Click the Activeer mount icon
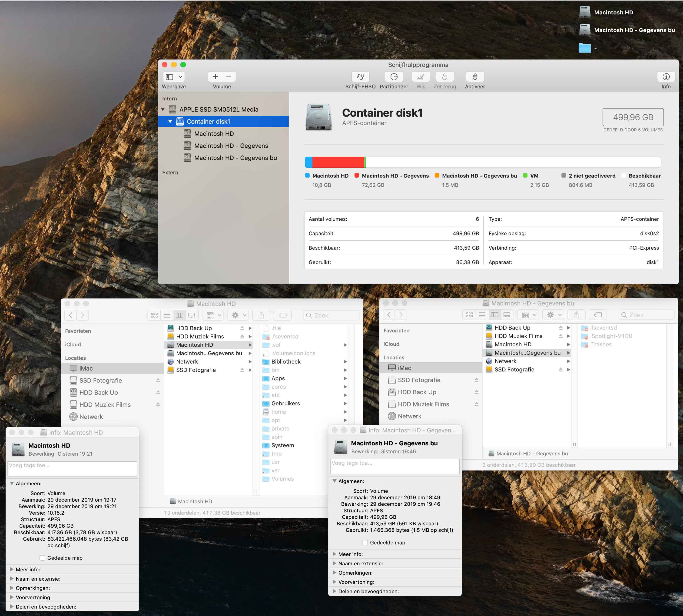This screenshot has height=616, width=683. [475, 77]
